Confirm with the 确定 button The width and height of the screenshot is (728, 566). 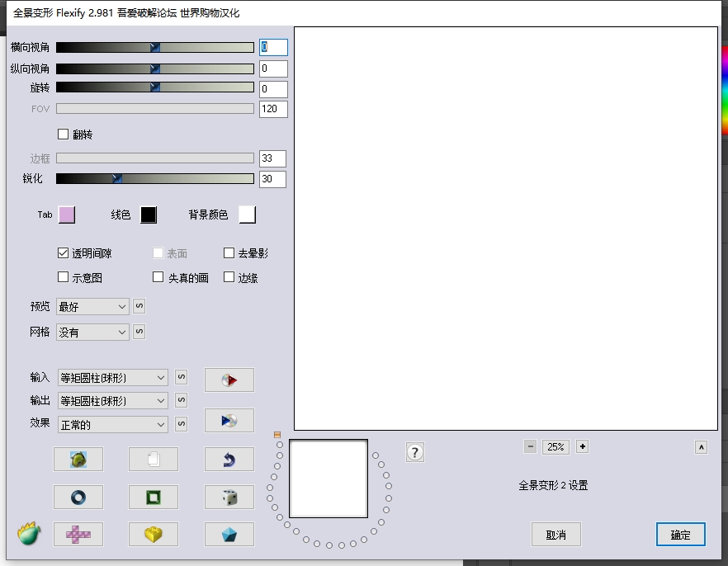point(681,535)
